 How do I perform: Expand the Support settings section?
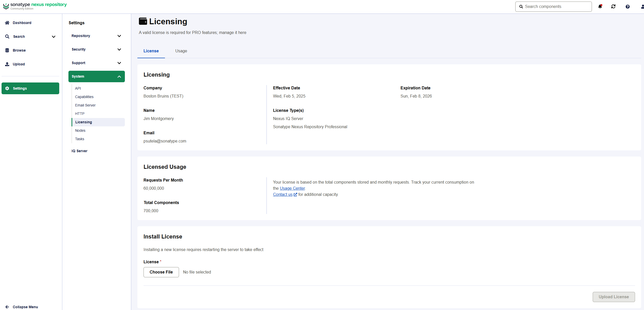tap(97, 63)
